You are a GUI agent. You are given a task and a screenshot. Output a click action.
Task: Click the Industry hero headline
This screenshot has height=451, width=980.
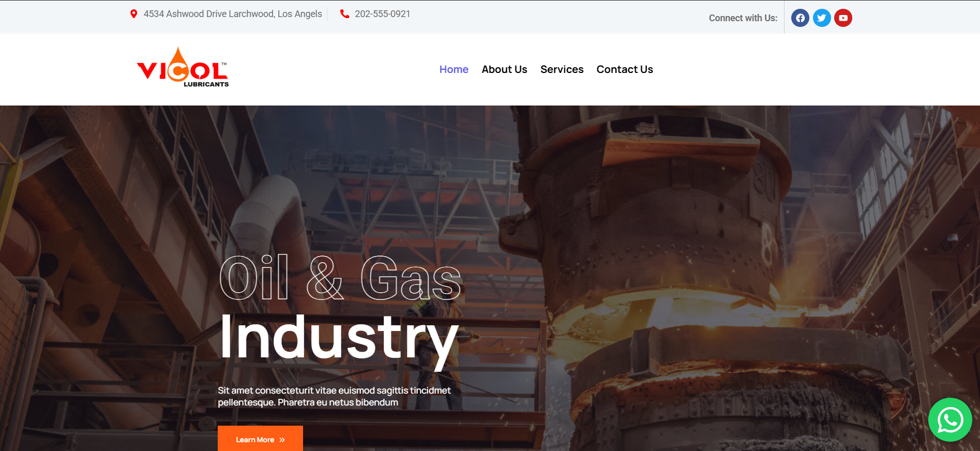click(x=339, y=339)
